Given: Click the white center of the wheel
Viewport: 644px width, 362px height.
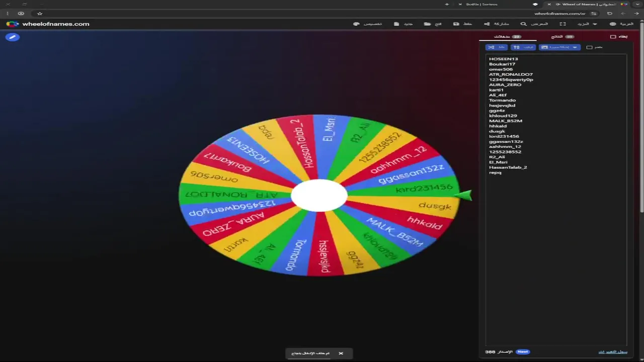Looking at the screenshot, I should pos(319,196).
